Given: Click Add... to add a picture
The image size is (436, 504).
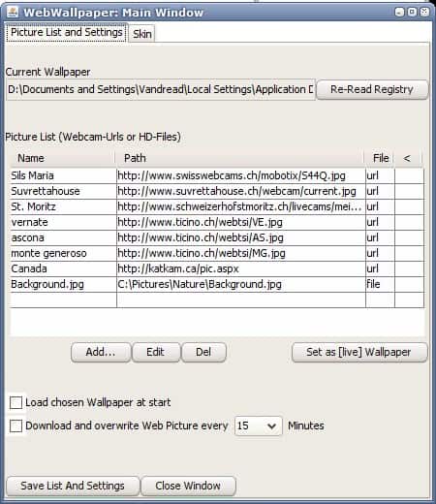Looking at the screenshot, I should click(x=101, y=352).
